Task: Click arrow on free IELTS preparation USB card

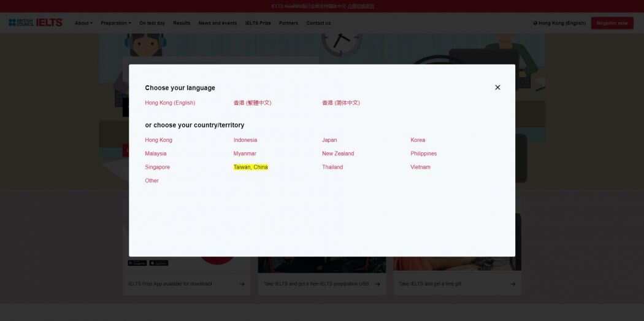Action: 377,284
